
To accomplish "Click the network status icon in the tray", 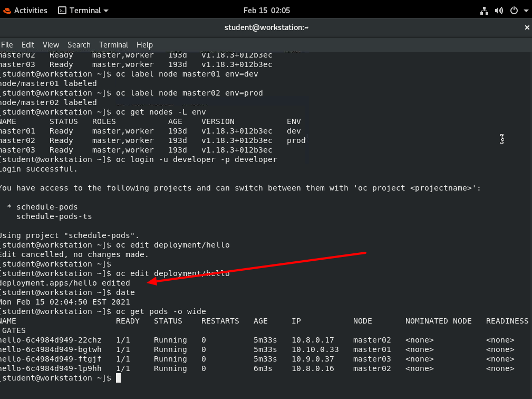I will [484, 10].
